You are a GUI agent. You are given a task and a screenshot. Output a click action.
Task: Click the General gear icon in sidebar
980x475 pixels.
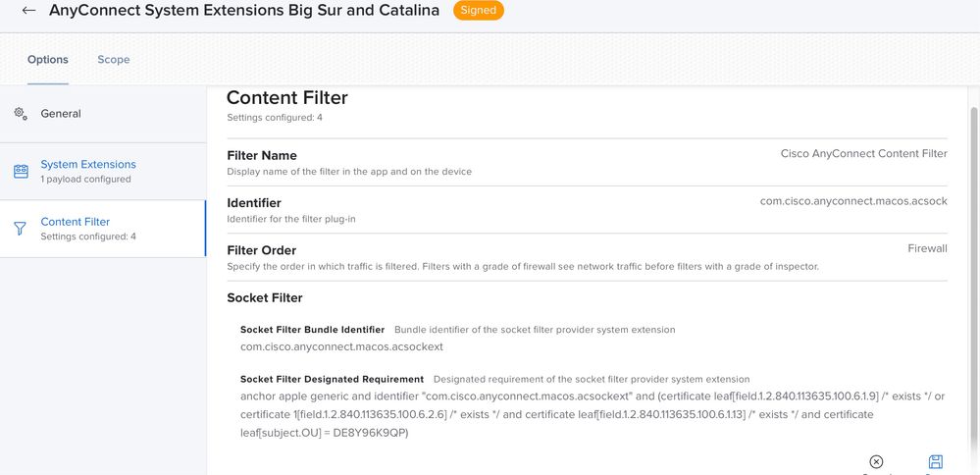(x=21, y=114)
